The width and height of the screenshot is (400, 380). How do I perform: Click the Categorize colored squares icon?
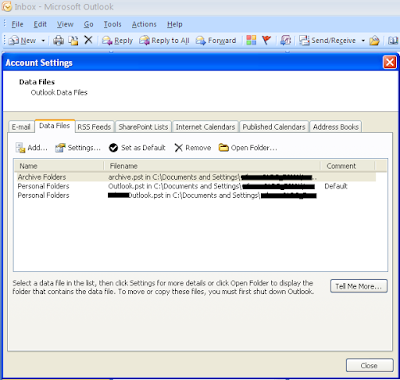click(x=251, y=40)
